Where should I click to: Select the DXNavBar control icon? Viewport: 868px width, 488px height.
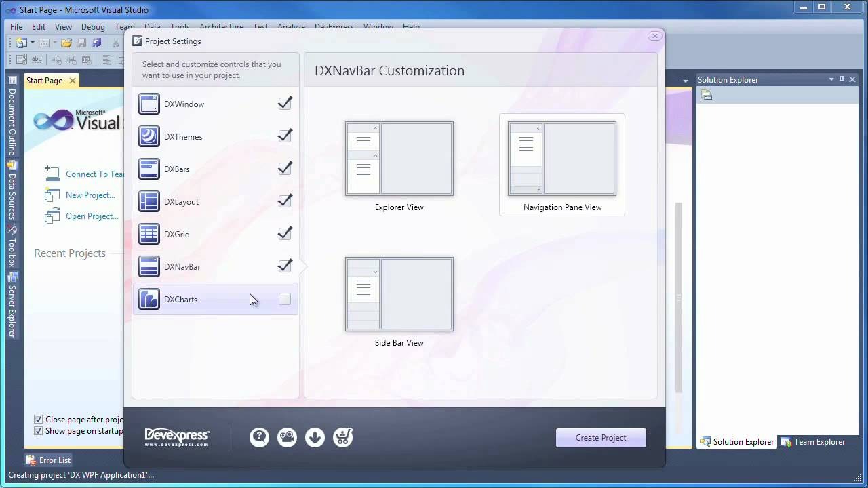point(149,266)
